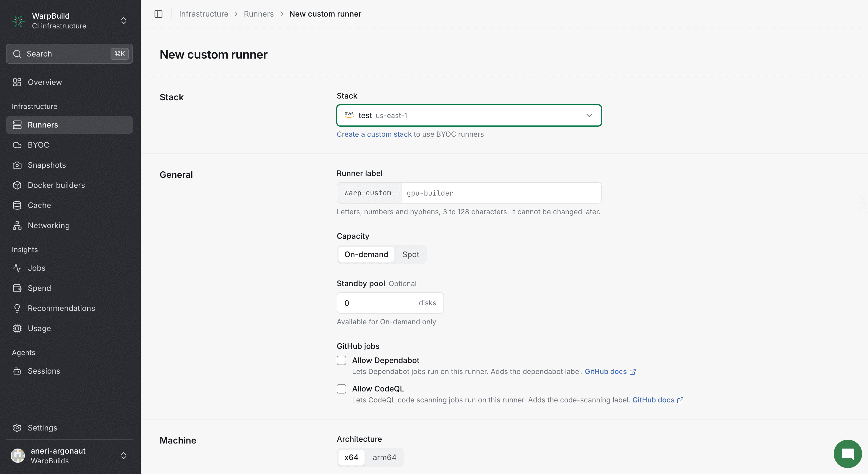Click the Runners server icon
868x474 pixels.
point(17,125)
